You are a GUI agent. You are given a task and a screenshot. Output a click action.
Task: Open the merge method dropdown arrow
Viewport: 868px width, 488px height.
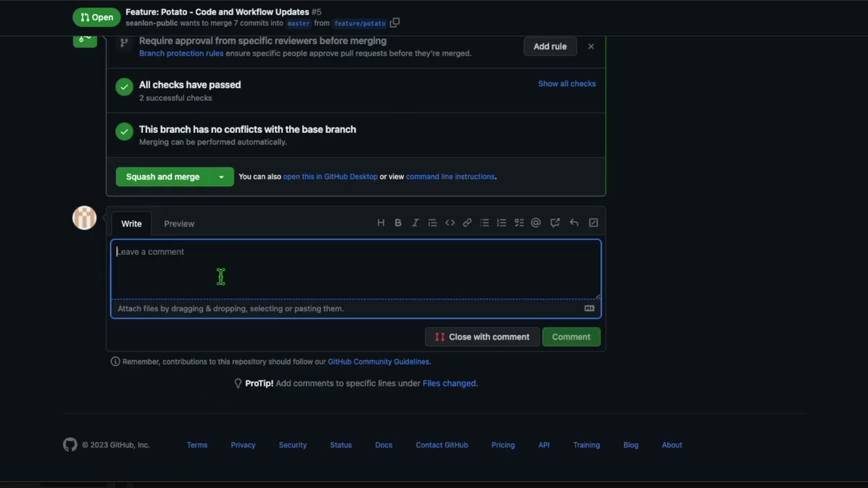click(x=221, y=177)
